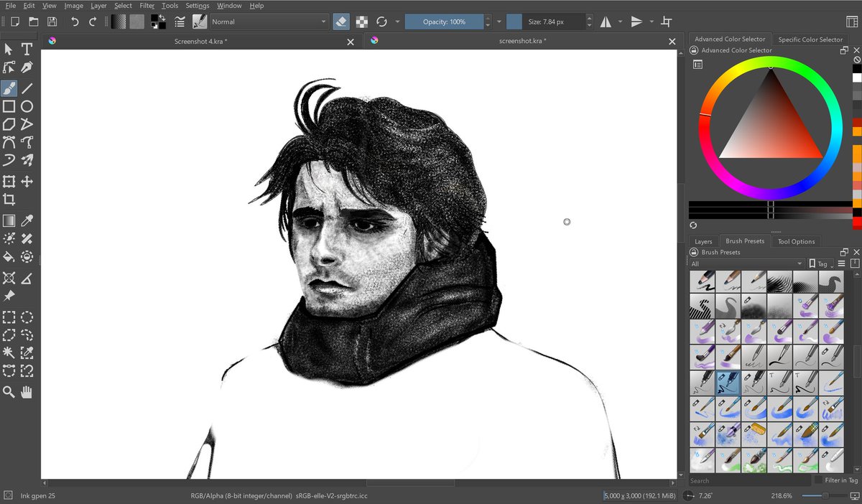Screen dimensions: 862x504
Task: Toggle lock on Brush Presets docker
Action: 694,252
